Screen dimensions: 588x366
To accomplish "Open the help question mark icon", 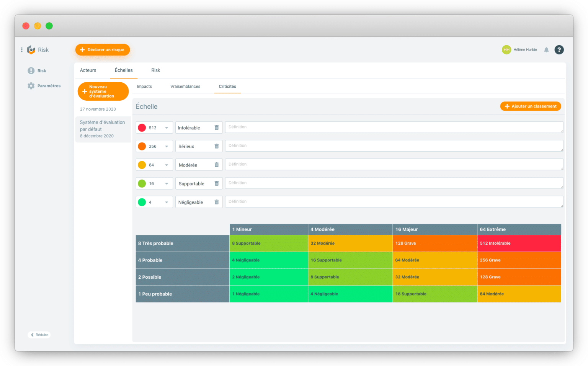I will click(559, 50).
